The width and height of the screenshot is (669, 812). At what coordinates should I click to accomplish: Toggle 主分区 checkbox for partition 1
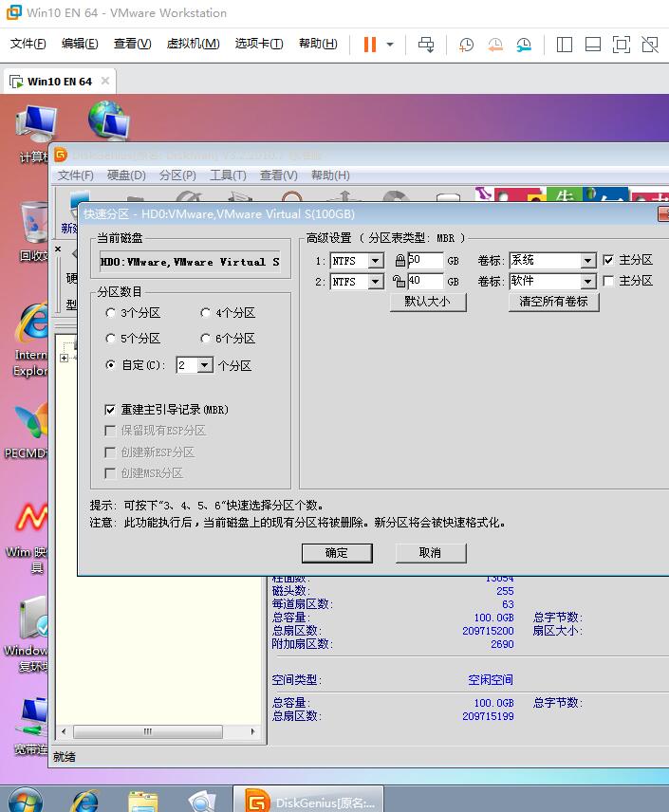click(608, 260)
